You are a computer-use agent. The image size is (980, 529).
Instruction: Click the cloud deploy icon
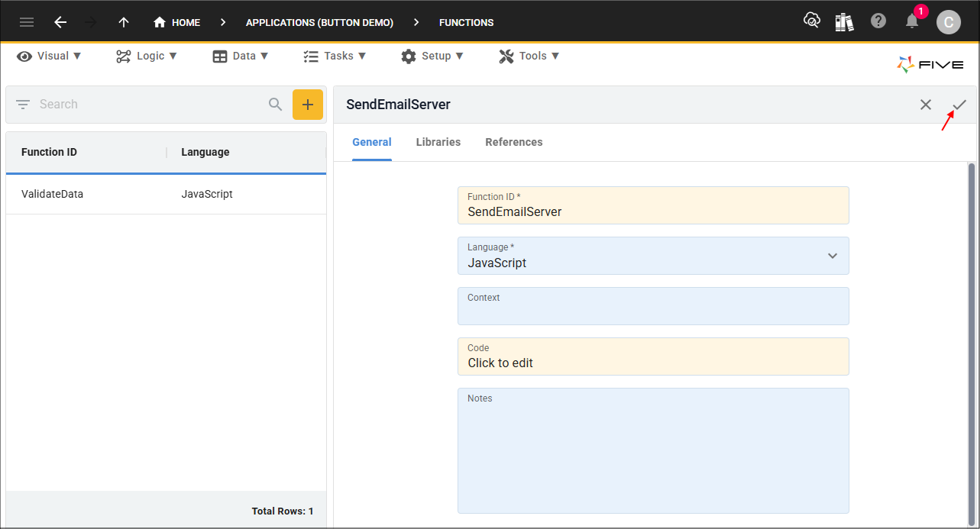click(811, 21)
